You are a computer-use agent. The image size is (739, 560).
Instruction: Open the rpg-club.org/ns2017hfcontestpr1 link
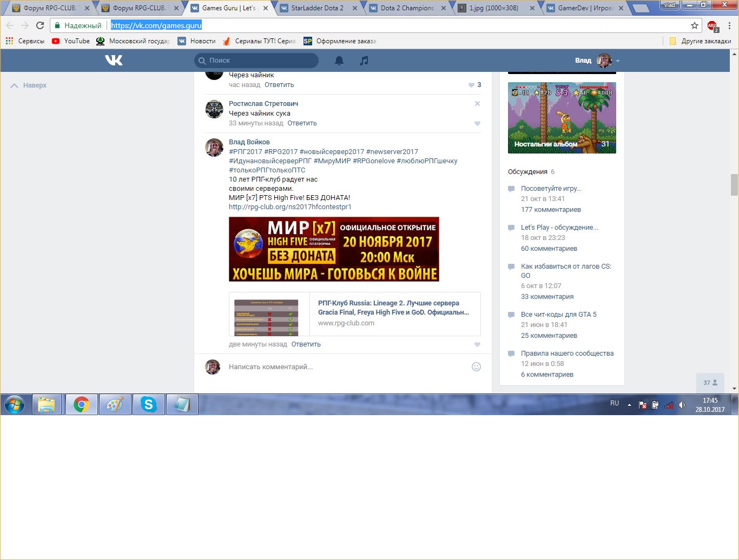(x=290, y=207)
